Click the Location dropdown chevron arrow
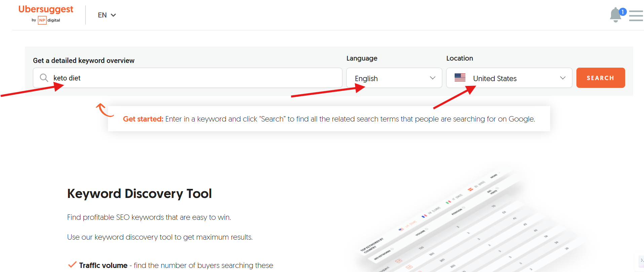Screen dimensions: 644x272 tap(563, 78)
